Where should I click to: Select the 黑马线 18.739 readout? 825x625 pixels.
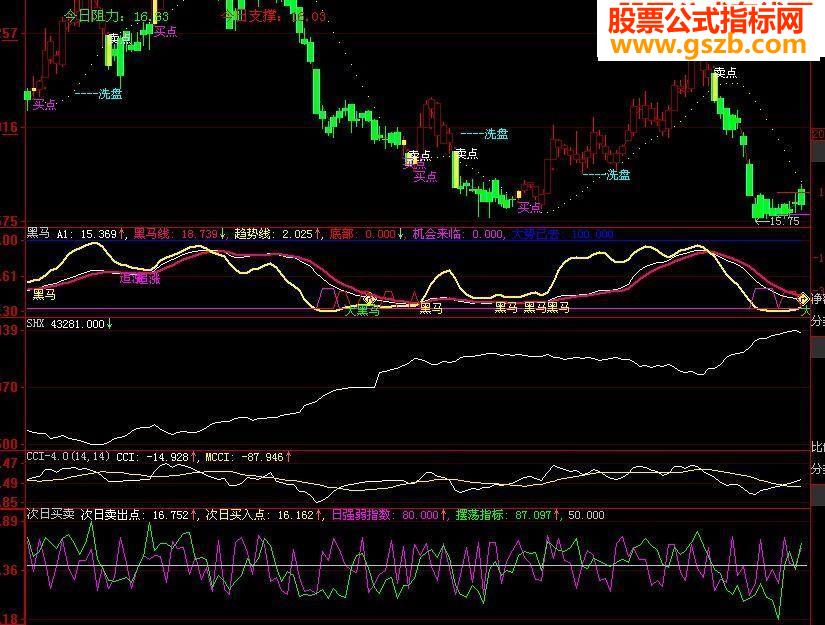[x=179, y=234]
